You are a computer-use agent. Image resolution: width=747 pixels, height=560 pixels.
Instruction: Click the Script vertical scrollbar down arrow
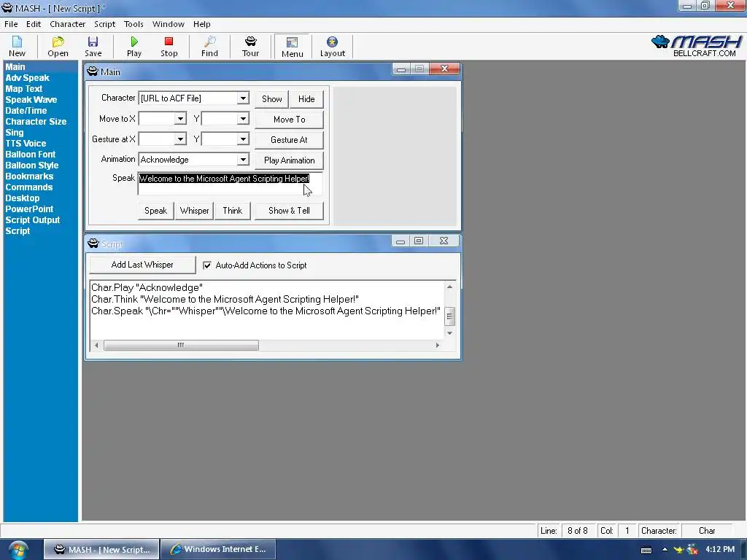tap(449, 332)
